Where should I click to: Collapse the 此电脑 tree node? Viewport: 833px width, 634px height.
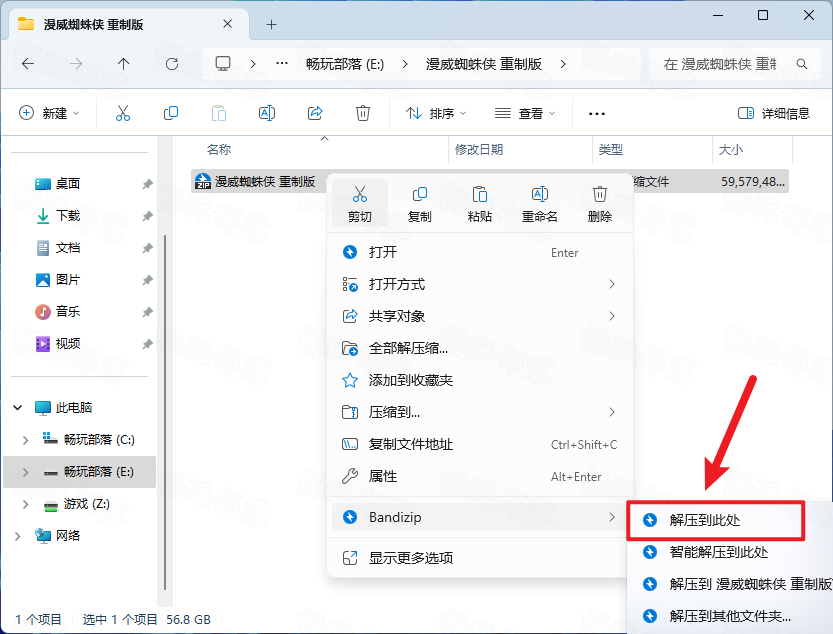pyautogui.click(x=18, y=408)
